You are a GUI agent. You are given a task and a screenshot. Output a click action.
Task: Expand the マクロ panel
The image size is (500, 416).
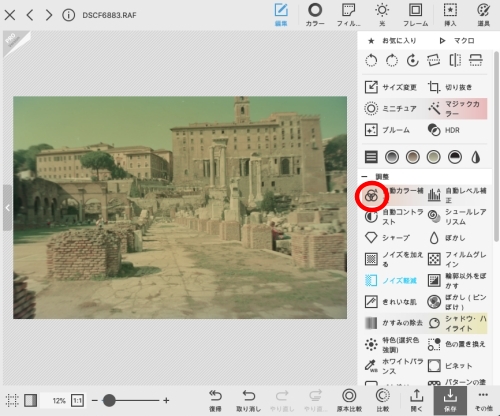(x=457, y=41)
